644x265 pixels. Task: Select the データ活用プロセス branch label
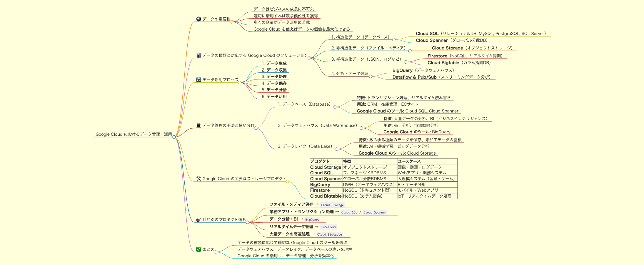tap(220, 80)
